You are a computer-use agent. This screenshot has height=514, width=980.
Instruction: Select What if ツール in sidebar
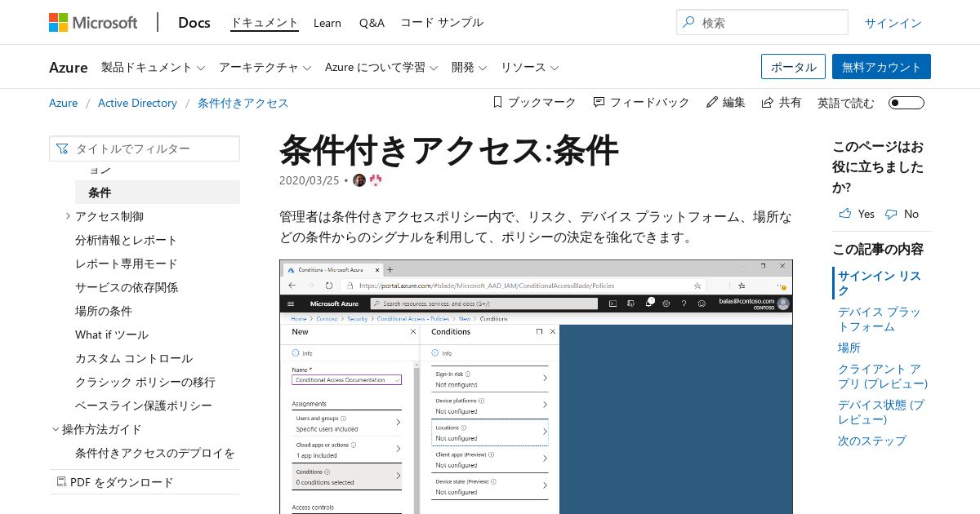click(x=112, y=335)
